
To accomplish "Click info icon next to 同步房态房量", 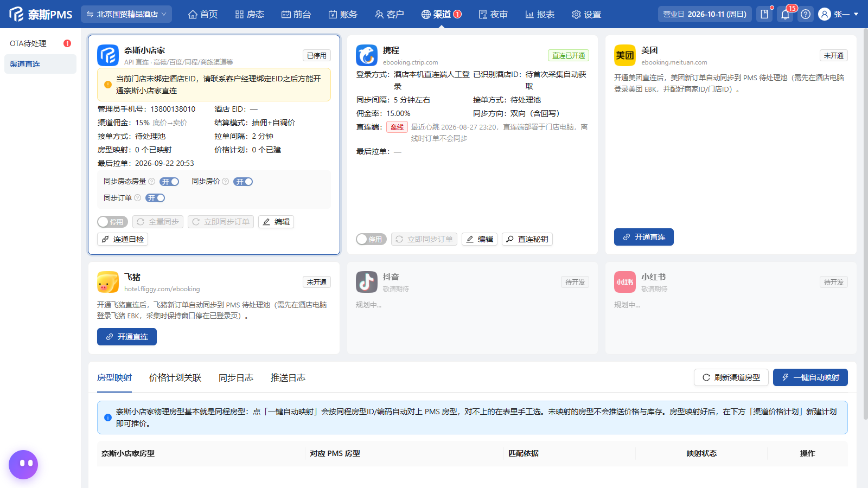I will coord(152,182).
